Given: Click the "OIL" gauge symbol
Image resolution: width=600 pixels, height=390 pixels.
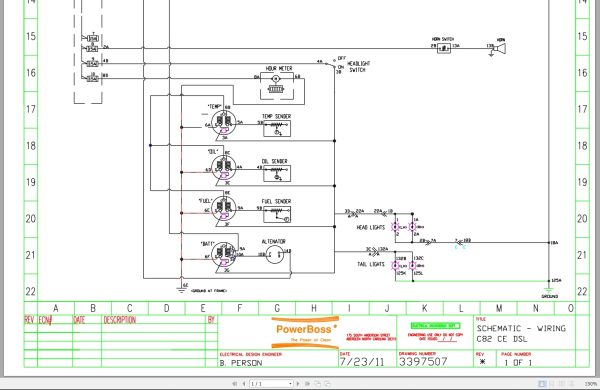Looking at the screenshot, I should click(x=224, y=168).
